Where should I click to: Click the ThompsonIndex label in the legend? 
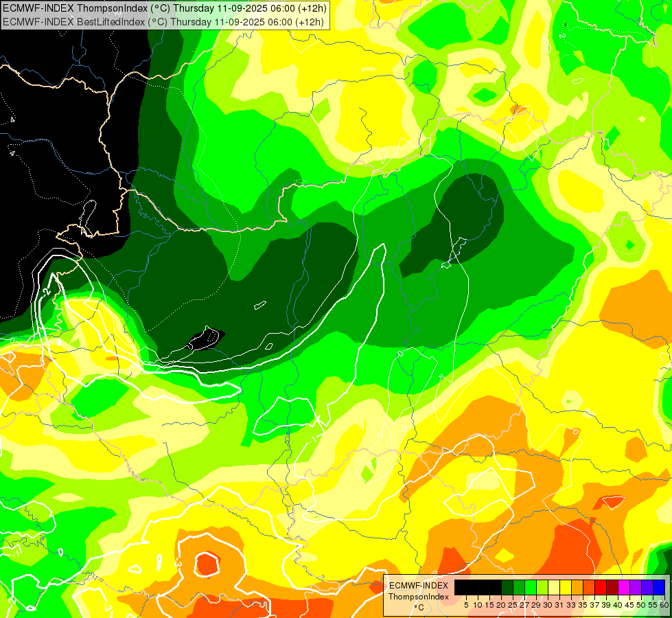click(419, 597)
